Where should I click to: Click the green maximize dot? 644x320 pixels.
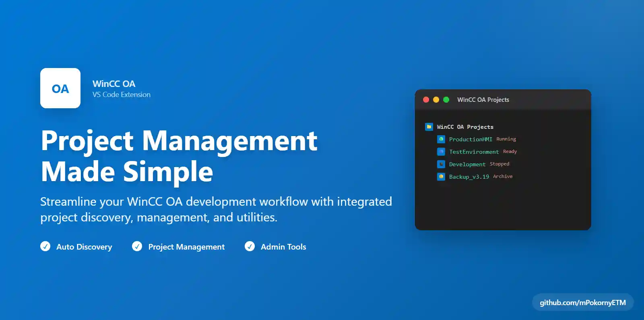click(446, 99)
